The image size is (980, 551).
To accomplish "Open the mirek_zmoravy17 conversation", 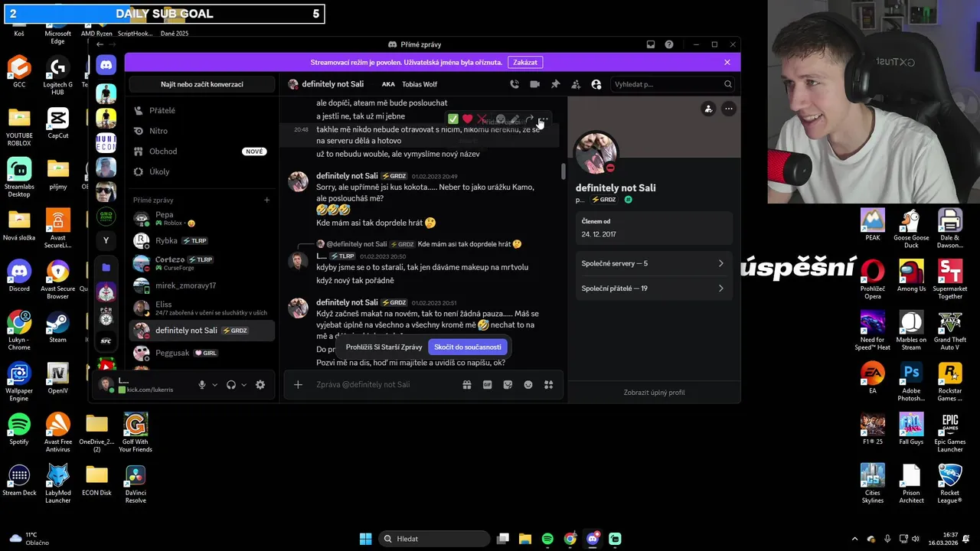I will click(202, 285).
